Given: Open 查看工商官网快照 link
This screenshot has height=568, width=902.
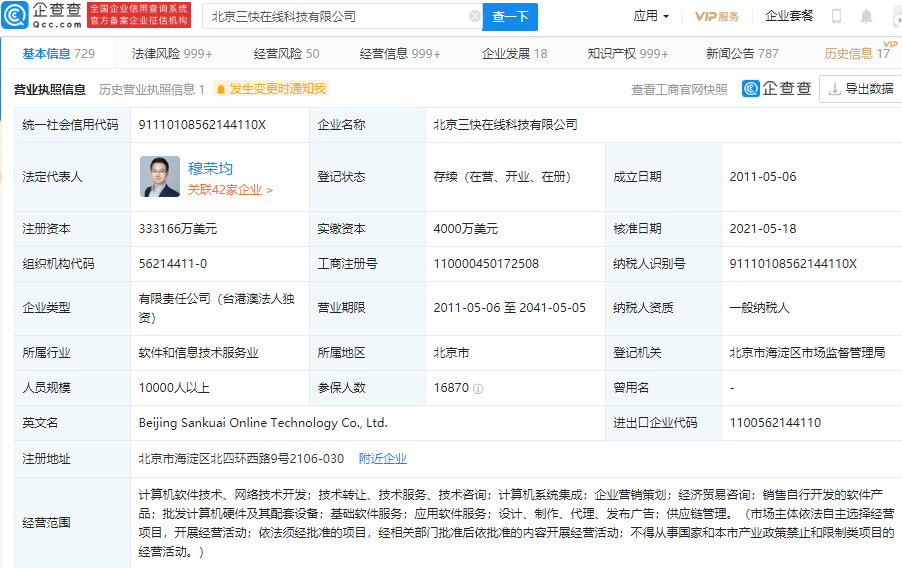Looking at the screenshot, I should click(679, 89).
